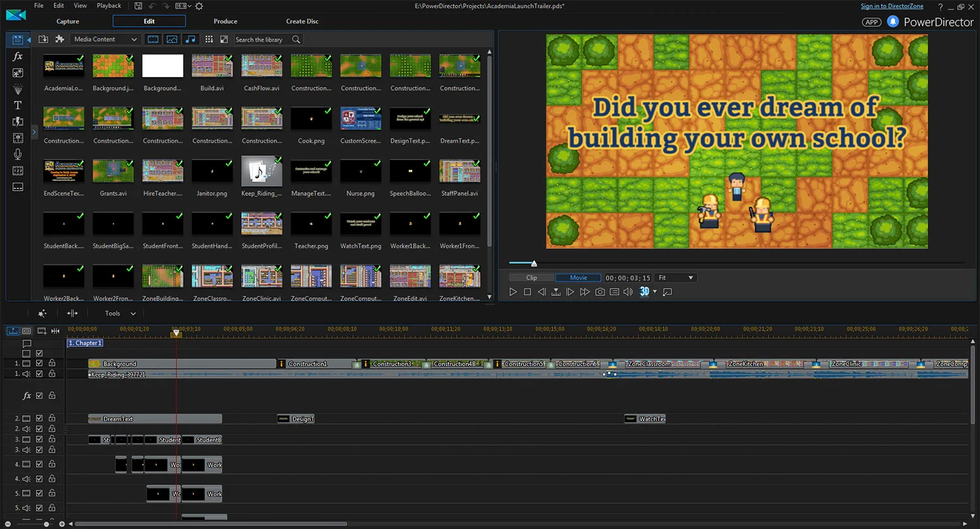
Task: Click the search magnifier icon in library
Action: (x=296, y=39)
